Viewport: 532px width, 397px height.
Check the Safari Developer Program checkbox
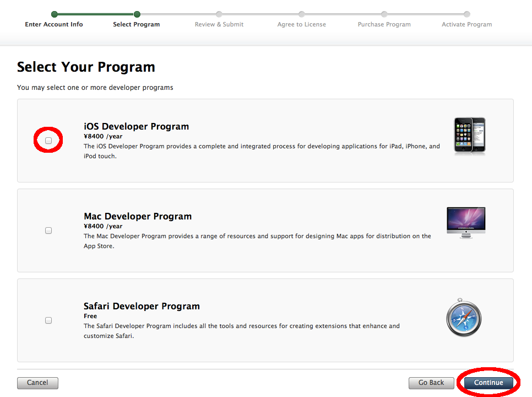48,320
